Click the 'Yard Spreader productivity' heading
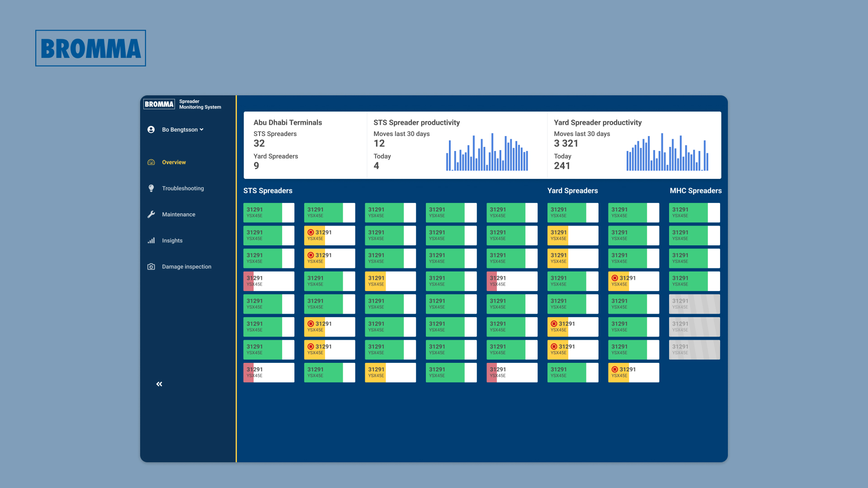 point(598,122)
